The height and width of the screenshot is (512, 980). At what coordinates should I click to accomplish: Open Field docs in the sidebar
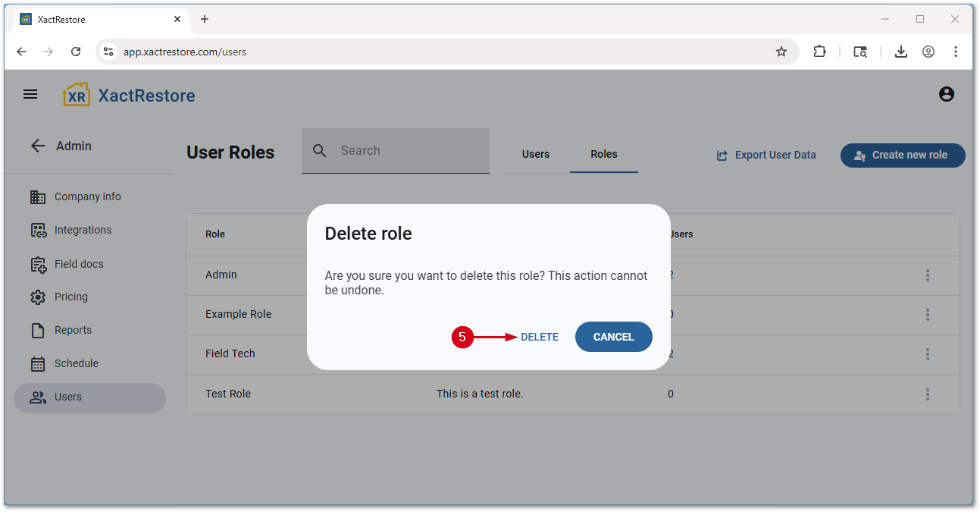[x=79, y=264]
